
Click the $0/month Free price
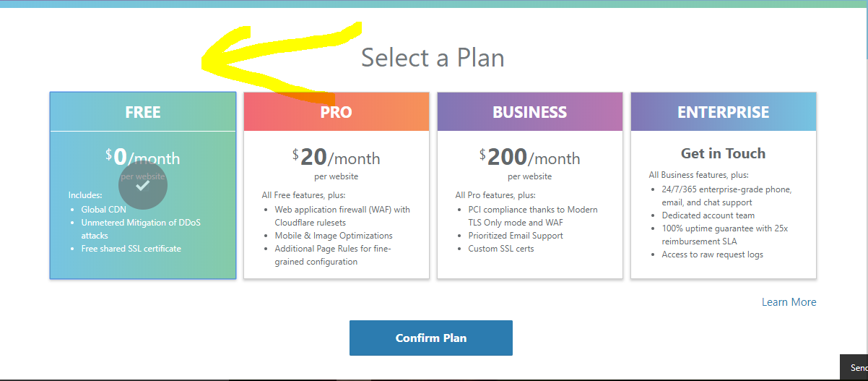[x=143, y=156]
